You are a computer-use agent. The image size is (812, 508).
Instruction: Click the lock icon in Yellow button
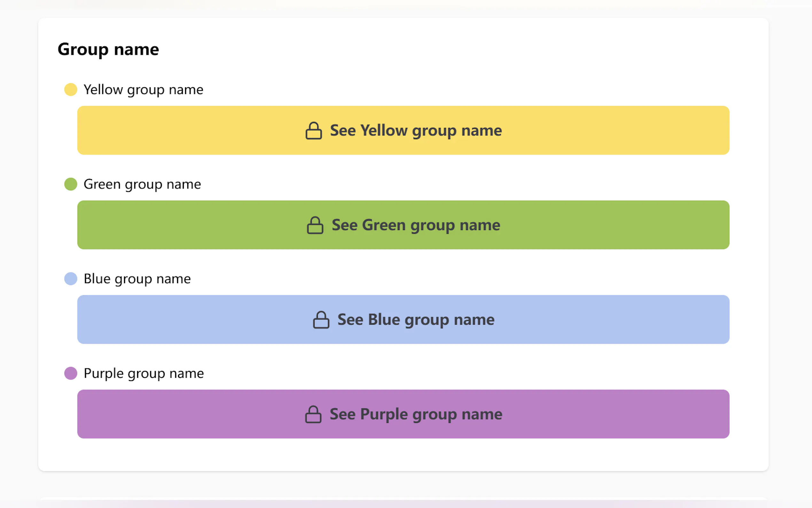pyautogui.click(x=314, y=131)
